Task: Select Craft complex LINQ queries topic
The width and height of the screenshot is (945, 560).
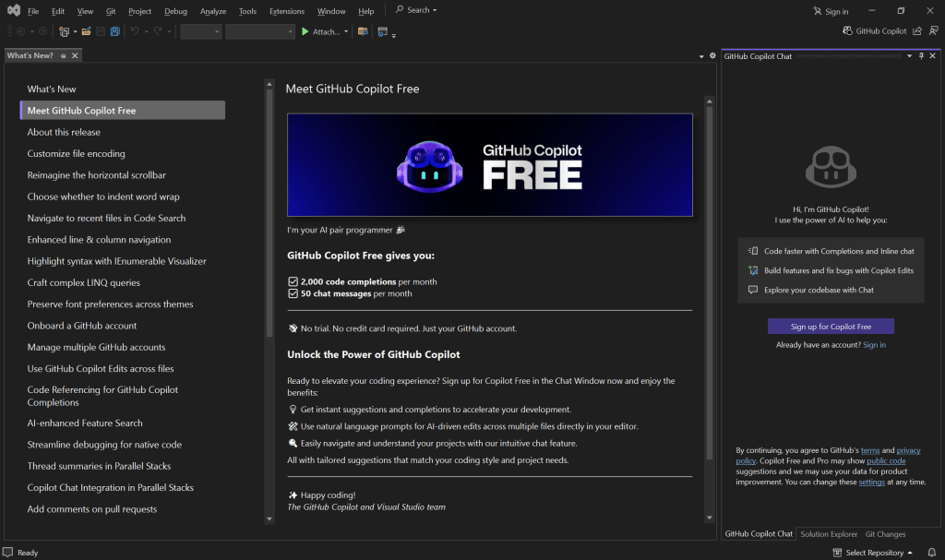Action: [x=84, y=282]
